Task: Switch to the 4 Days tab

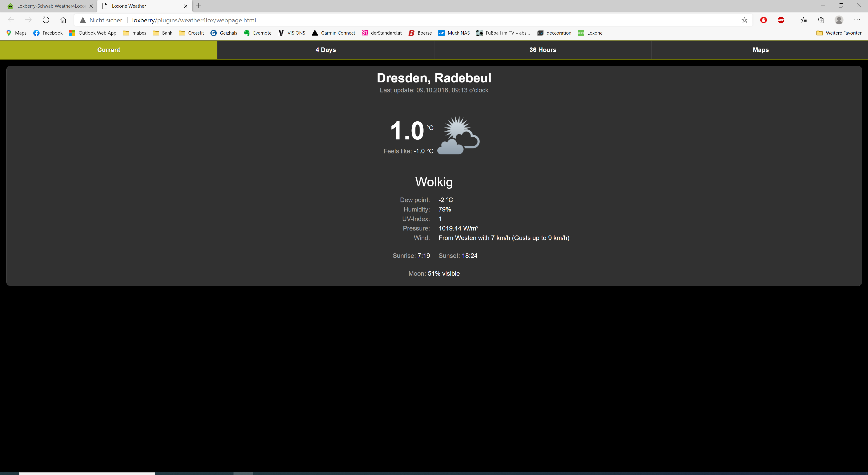Action: click(x=325, y=50)
